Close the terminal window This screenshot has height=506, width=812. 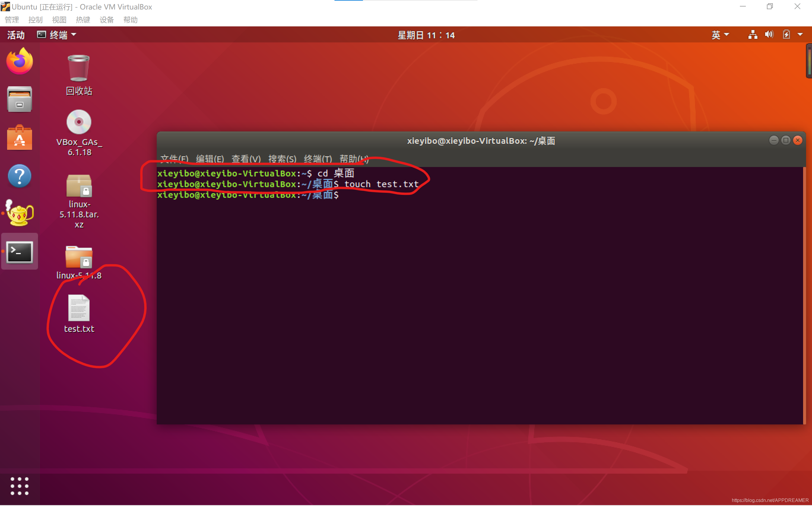[x=798, y=140]
